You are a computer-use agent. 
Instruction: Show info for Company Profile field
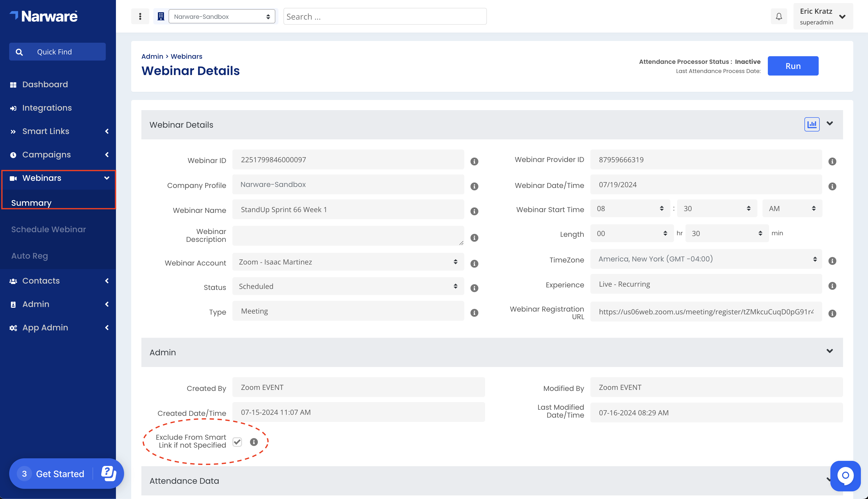pyautogui.click(x=474, y=186)
